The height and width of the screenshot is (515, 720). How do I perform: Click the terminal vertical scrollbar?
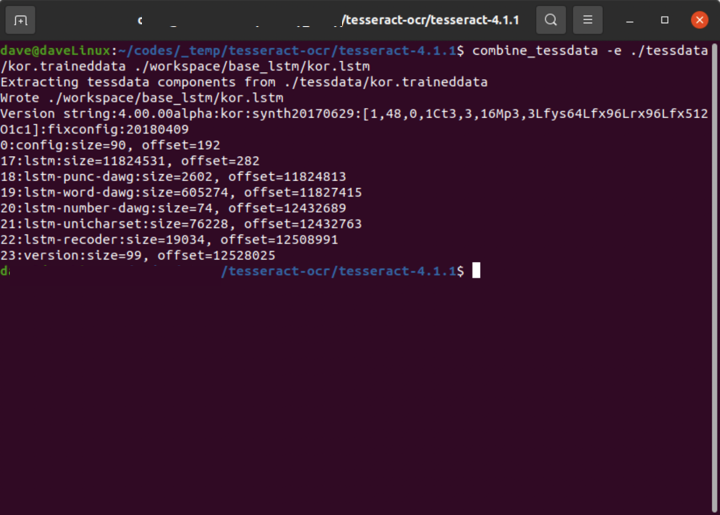714,278
